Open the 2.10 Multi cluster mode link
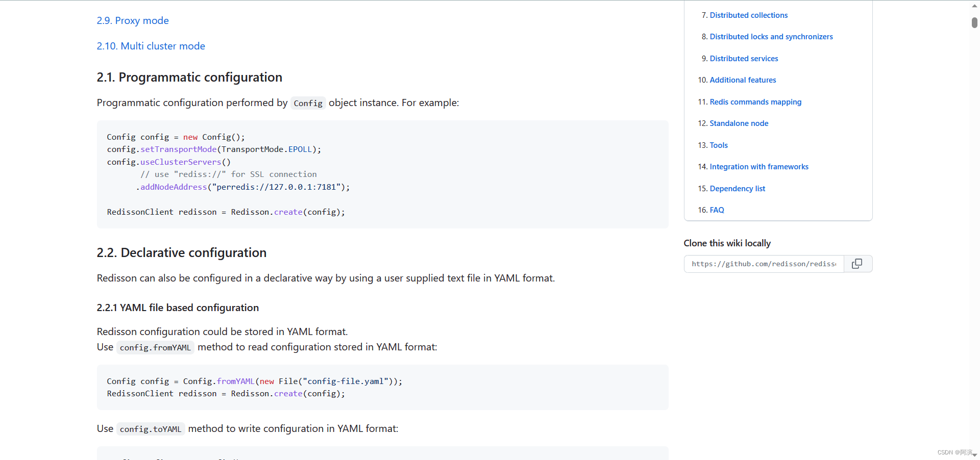 pos(151,46)
